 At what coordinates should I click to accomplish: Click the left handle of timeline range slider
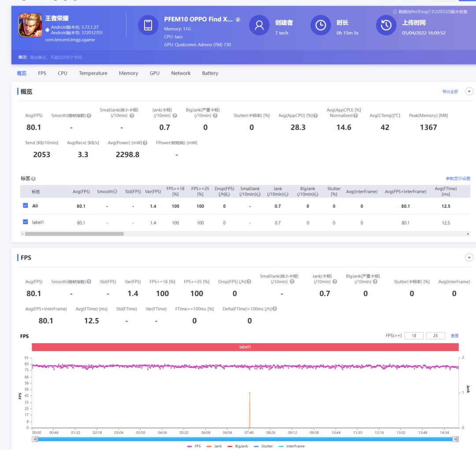[36, 439]
